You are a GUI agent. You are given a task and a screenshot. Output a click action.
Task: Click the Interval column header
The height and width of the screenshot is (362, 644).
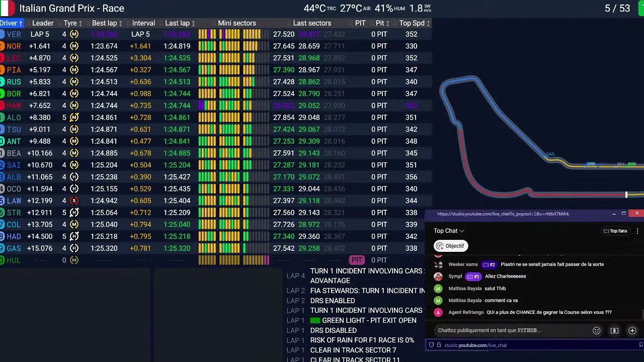pos(143,23)
